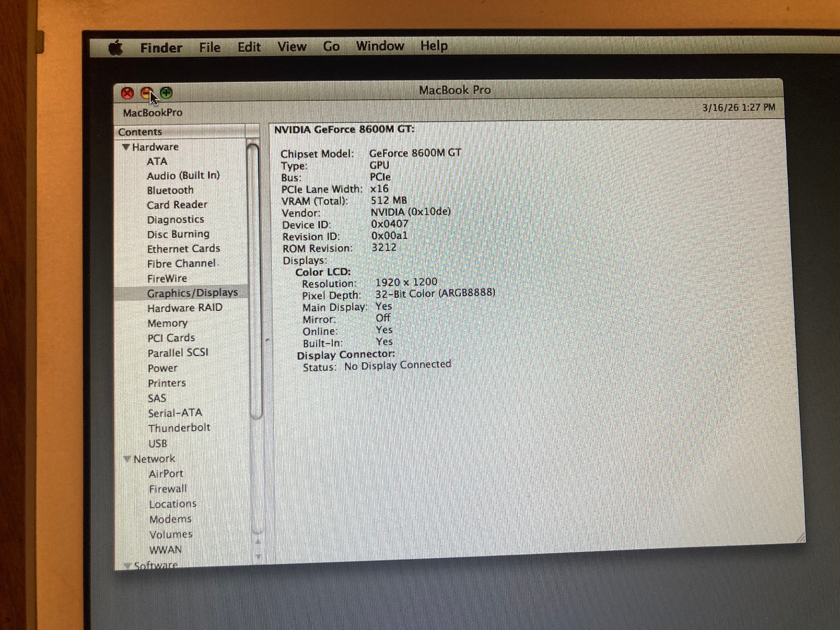The height and width of the screenshot is (630, 840).
Task: Click the ROM Revision value 3212
Action: coord(384,247)
